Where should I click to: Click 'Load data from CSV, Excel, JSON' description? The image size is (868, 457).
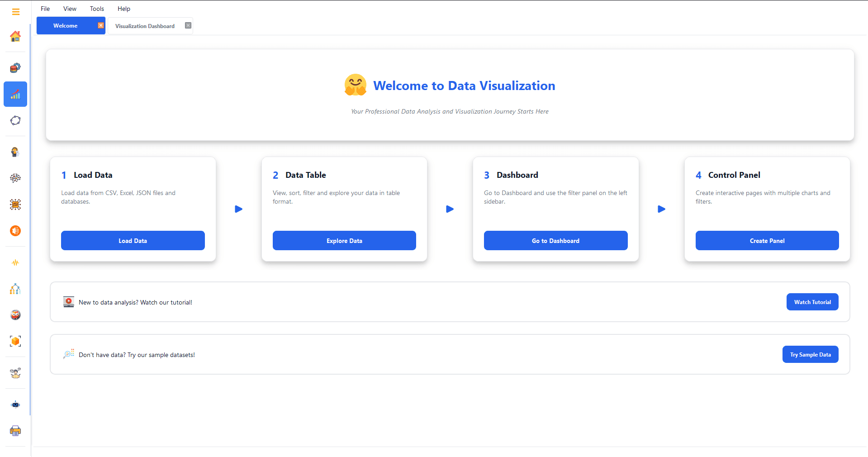click(x=118, y=197)
